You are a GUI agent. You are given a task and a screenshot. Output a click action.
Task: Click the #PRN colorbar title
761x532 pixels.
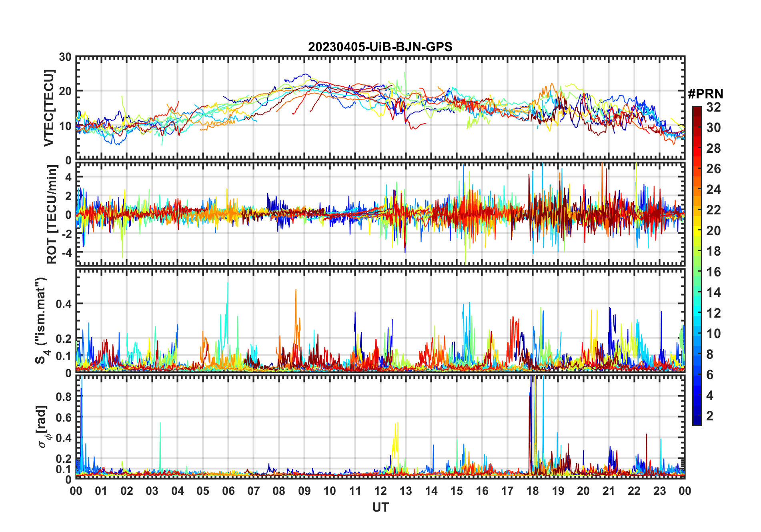coord(705,94)
